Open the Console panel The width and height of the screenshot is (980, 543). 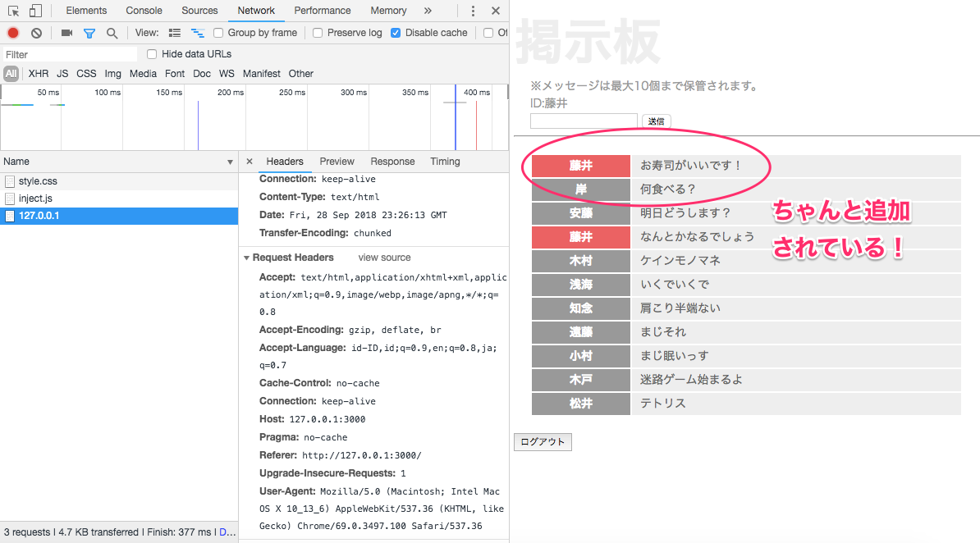[x=144, y=11]
